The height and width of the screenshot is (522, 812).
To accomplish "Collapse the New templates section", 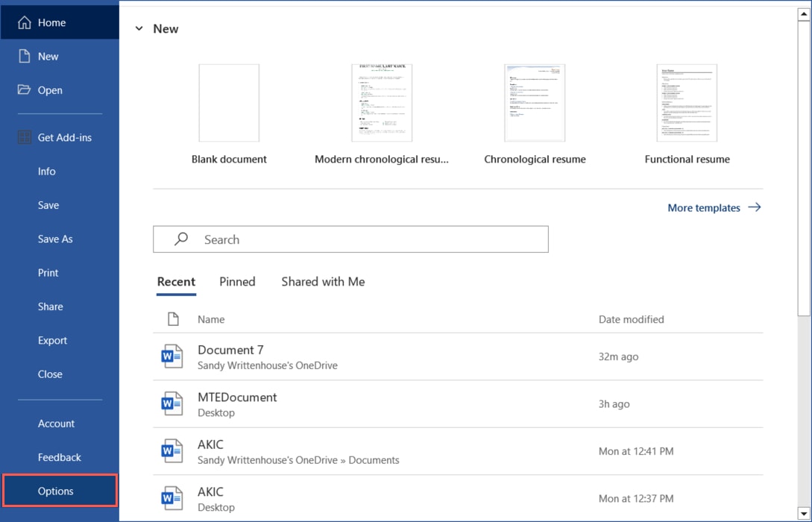I will pos(139,28).
